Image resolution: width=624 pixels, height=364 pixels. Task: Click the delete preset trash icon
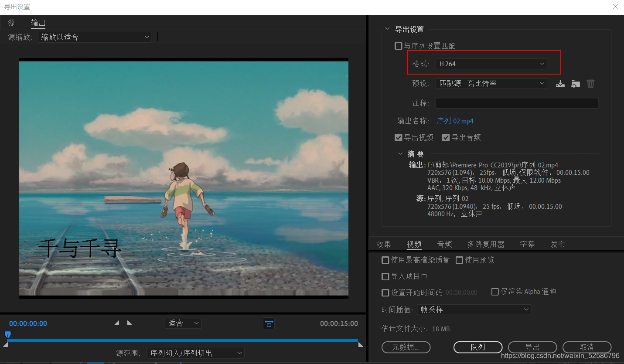590,84
